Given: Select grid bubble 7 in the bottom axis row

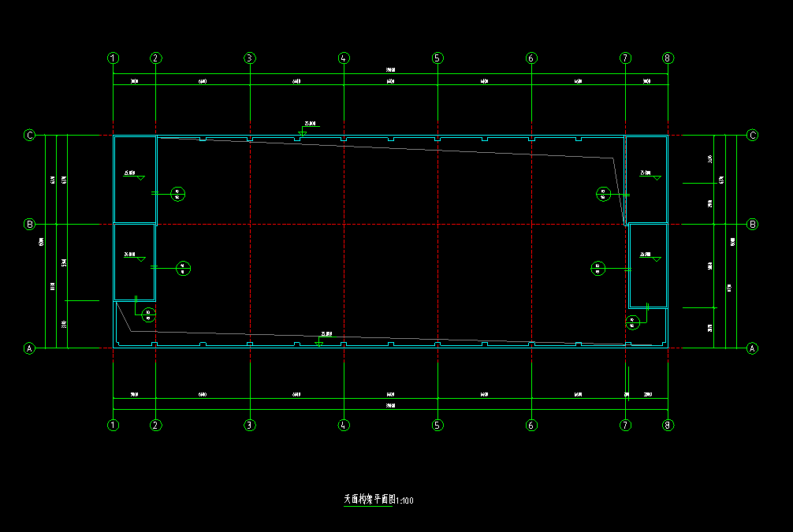Looking at the screenshot, I should [x=625, y=426].
